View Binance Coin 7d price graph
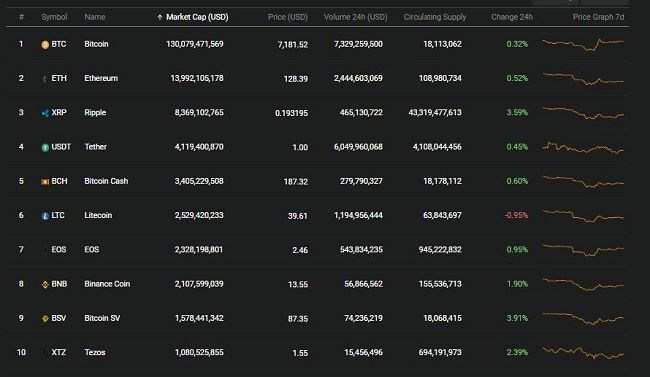The height and width of the screenshot is (377, 650). [583, 285]
